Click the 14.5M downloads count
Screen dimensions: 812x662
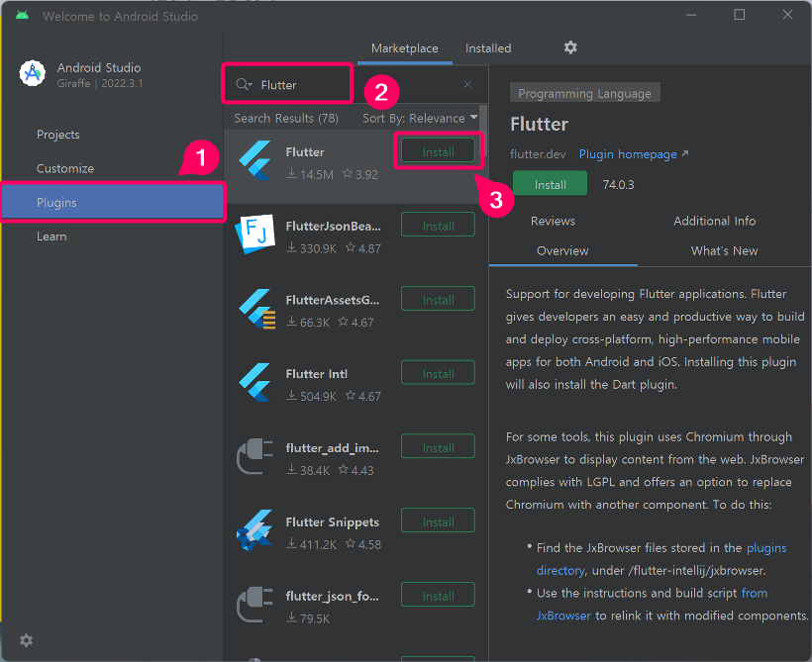click(x=317, y=174)
